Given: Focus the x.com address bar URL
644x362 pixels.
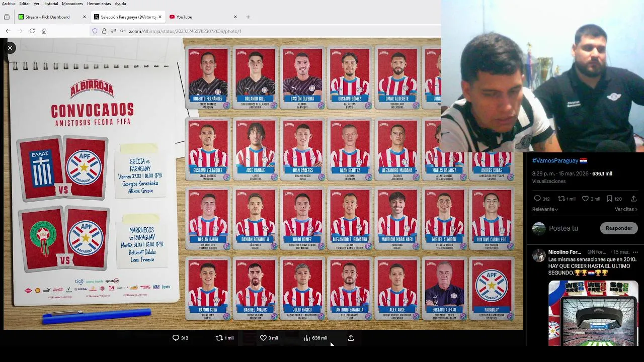Looking at the screenshot, I should click(x=185, y=31).
